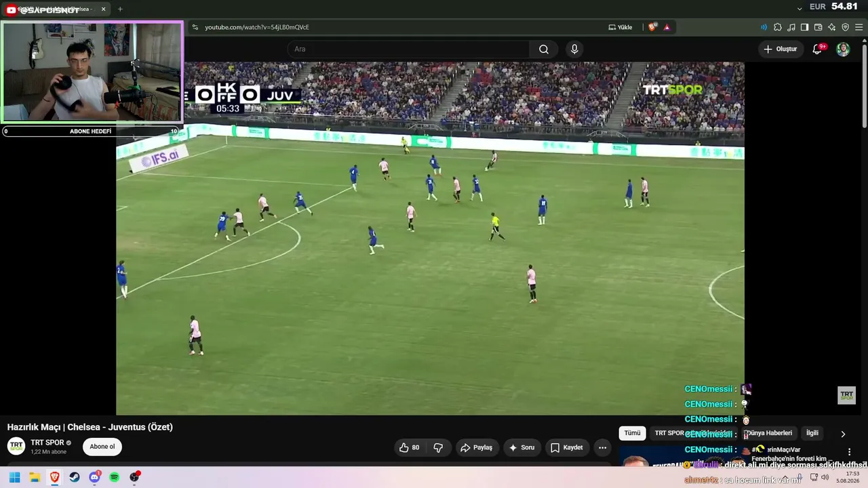
Task: Click the Abone ol subscribe button
Action: coord(102,447)
